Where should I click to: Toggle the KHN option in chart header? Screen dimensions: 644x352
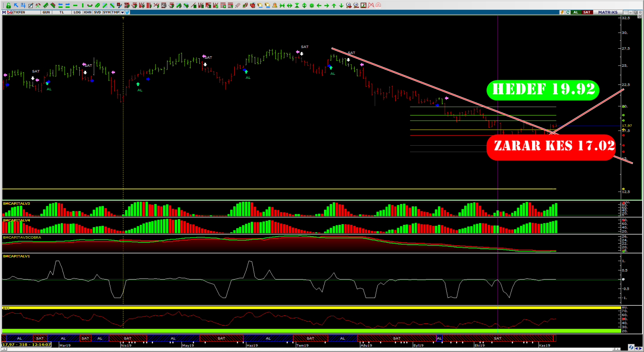[88, 12]
